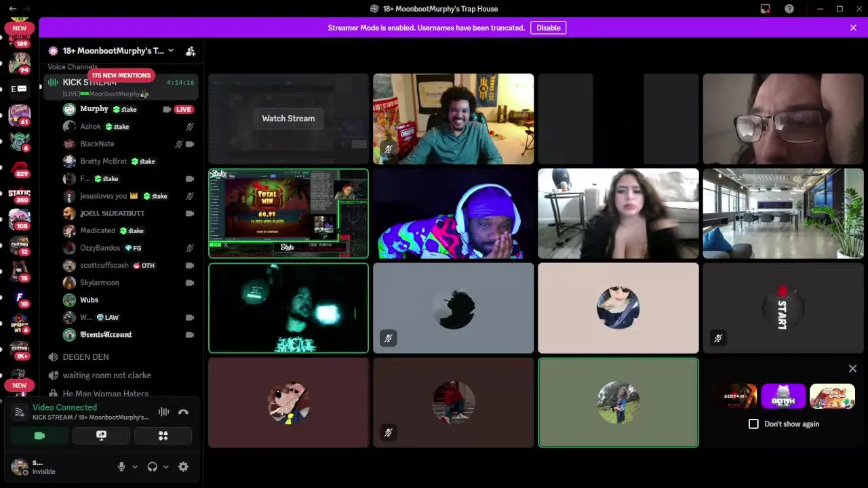Open the E chat folder icon
This screenshot has width=868, height=488.
coord(19,89)
